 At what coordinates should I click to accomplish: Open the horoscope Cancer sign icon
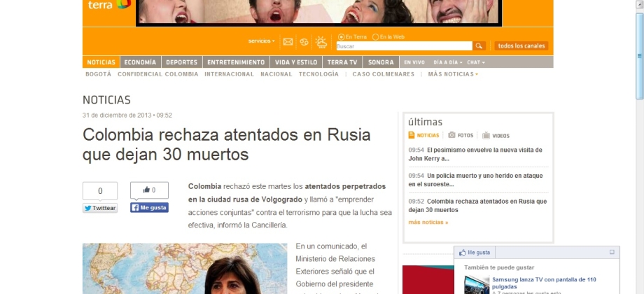(x=304, y=42)
